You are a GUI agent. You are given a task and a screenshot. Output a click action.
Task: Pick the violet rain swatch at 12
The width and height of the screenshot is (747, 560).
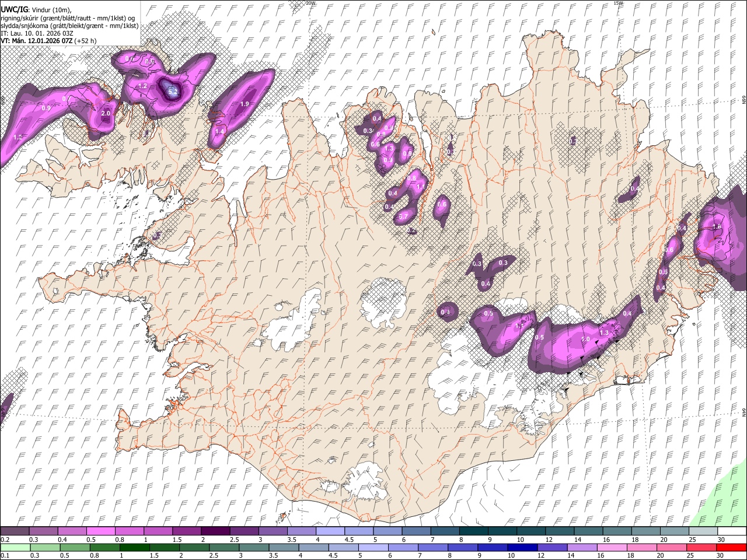tap(552, 548)
